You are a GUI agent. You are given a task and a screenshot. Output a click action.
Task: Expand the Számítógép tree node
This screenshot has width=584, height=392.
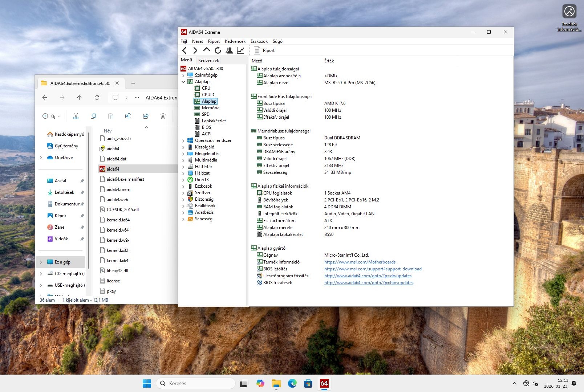tap(183, 75)
